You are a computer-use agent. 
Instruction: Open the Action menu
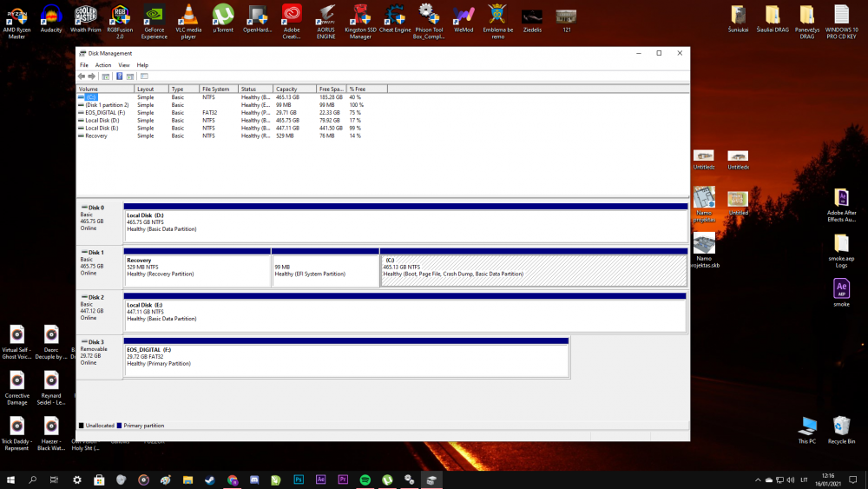(103, 65)
